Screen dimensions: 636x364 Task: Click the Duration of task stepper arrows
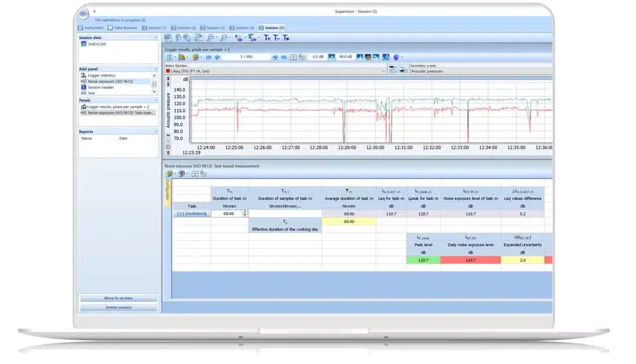tap(244, 214)
